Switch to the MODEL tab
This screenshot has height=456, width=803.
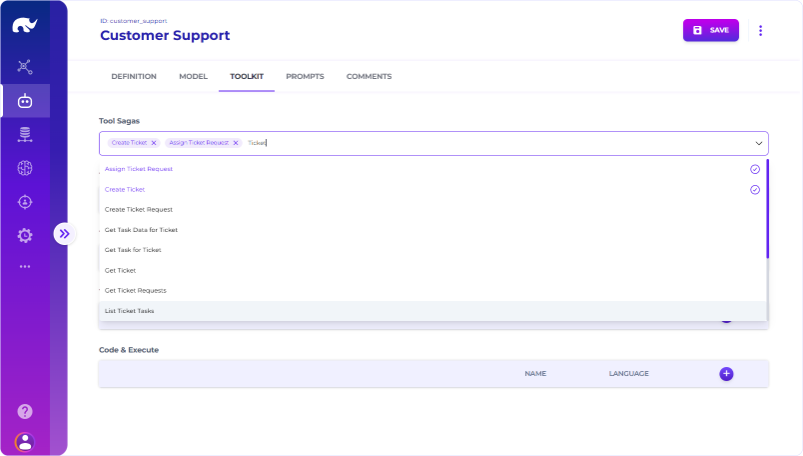(x=193, y=76)
